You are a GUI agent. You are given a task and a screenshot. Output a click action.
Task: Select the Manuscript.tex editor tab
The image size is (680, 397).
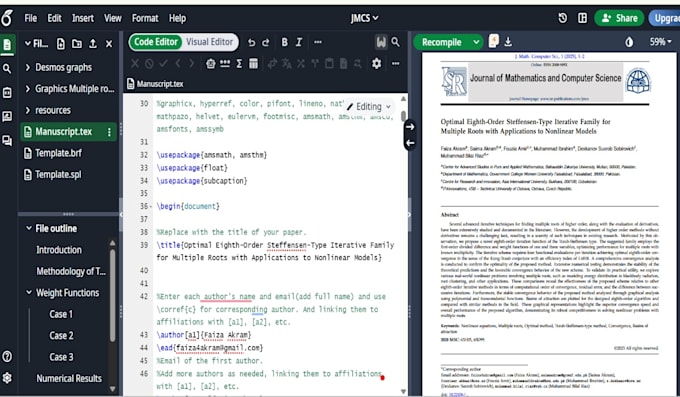(x=155, y=84)
